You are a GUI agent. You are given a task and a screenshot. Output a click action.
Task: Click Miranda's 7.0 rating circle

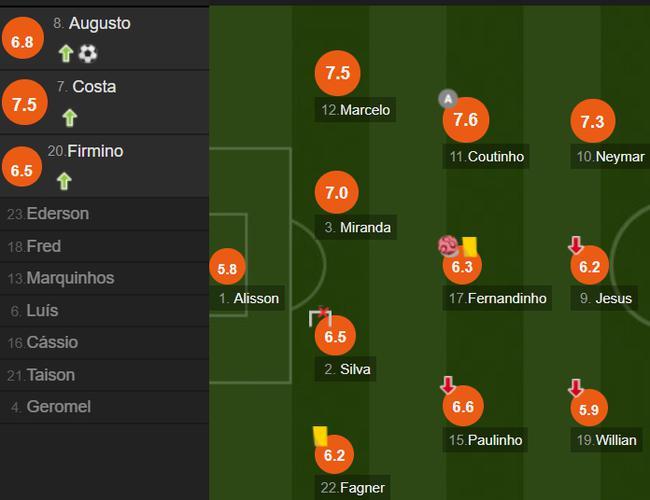click(x=337, y=192)
